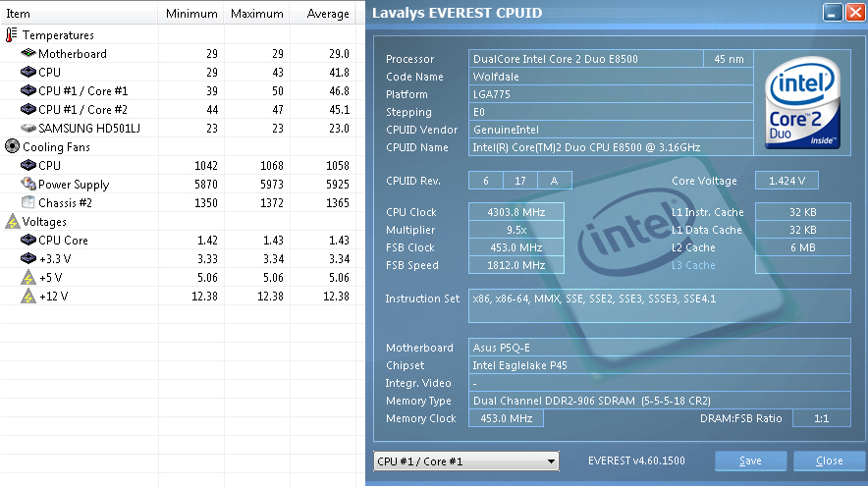The image size is (868, 488).
Task: Click the Save button
Action: (x=750, y=461)
